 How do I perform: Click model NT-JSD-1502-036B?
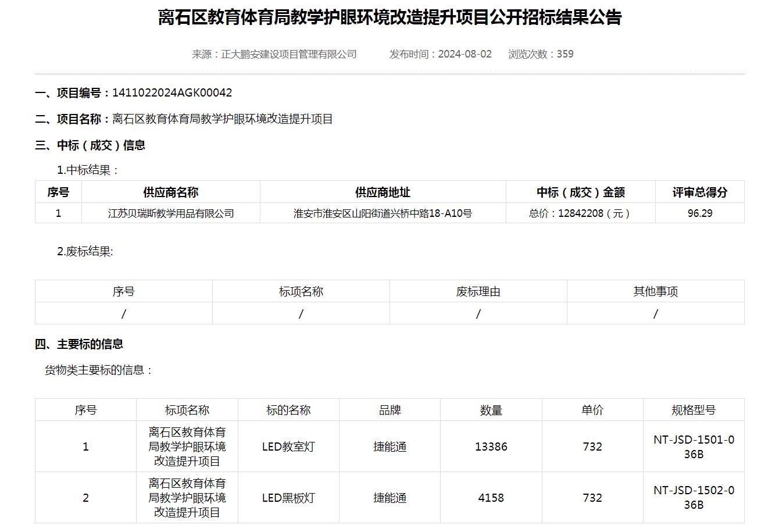tap(694, 498)
